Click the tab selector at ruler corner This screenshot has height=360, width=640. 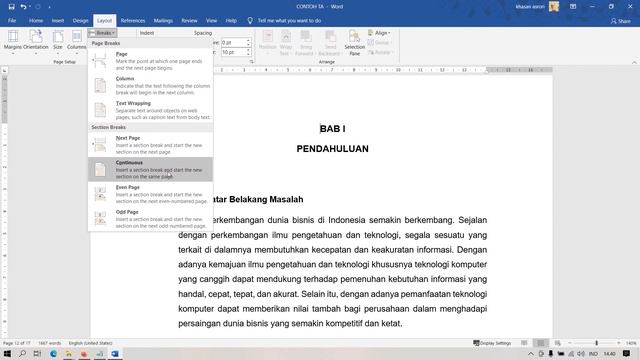coord(4,71)
